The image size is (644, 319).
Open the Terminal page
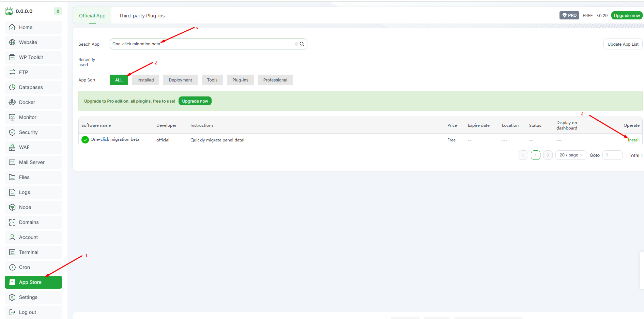pyautogui.click(x=29, y=252)
